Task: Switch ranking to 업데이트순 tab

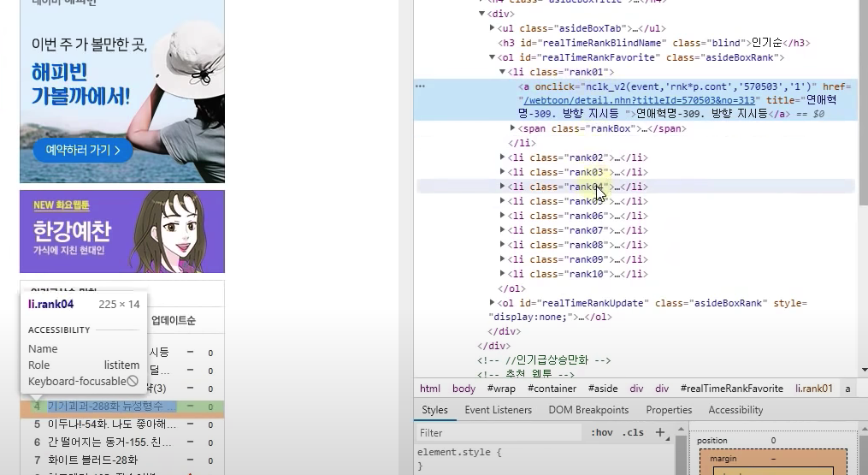Action: (174, 320)
